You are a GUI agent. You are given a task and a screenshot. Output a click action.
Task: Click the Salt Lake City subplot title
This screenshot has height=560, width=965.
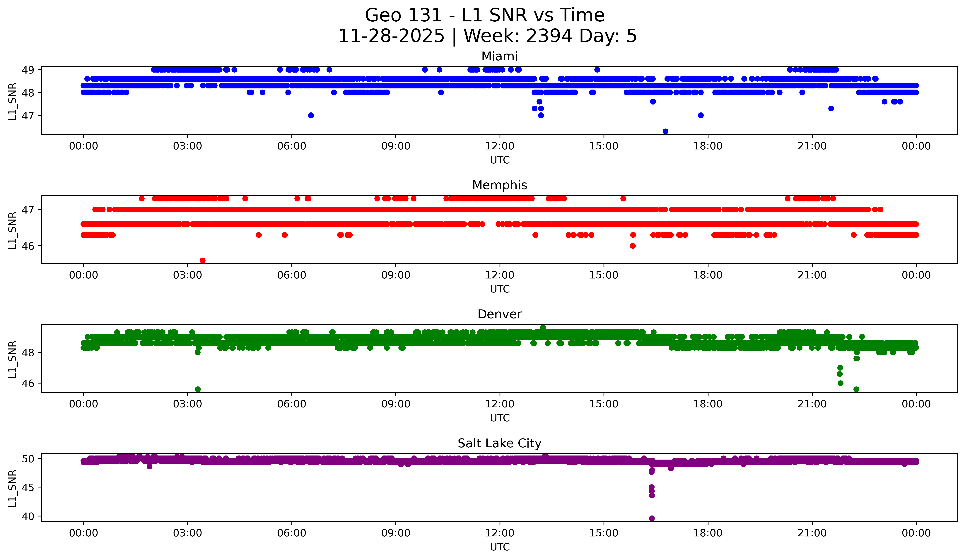[x=499, y=443]
